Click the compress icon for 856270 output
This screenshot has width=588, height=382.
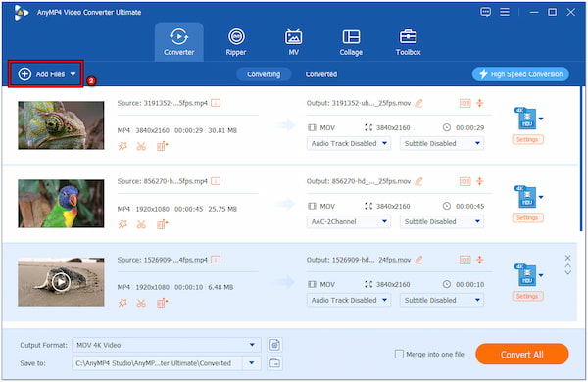point(480,181)
